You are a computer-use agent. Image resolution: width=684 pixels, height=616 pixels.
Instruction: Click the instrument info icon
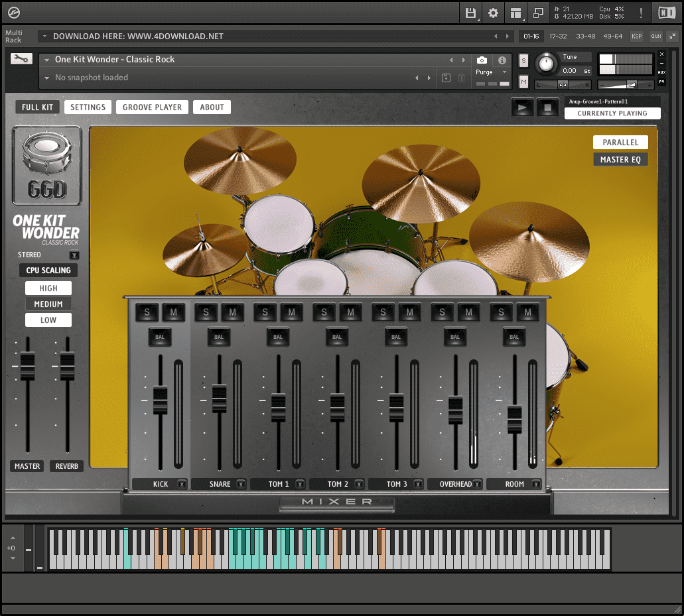(x=502, y=60)
